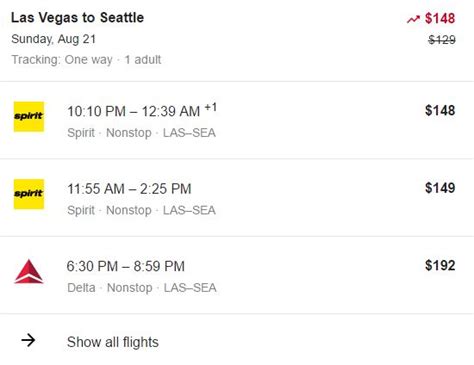Viewport: 474px width, 365px height.
Task: Click Spirit · Nonstop details under 11:55 AM flight
Action: [141, 210]
